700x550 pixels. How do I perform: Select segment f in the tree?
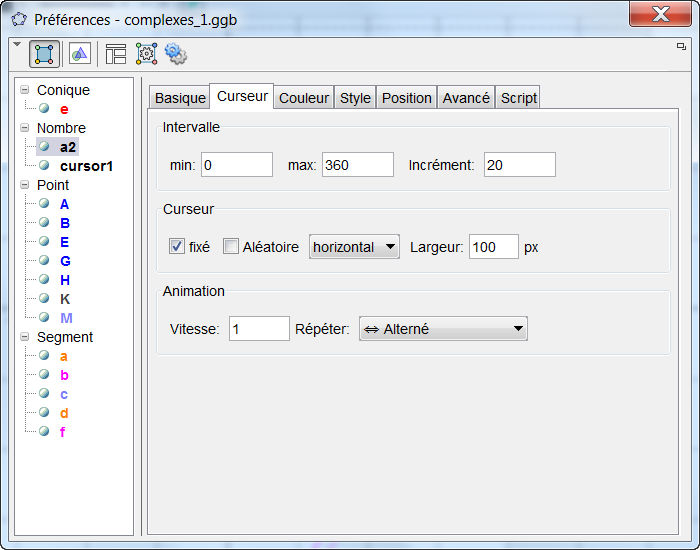pyautogui.click(x=62, y=432)
